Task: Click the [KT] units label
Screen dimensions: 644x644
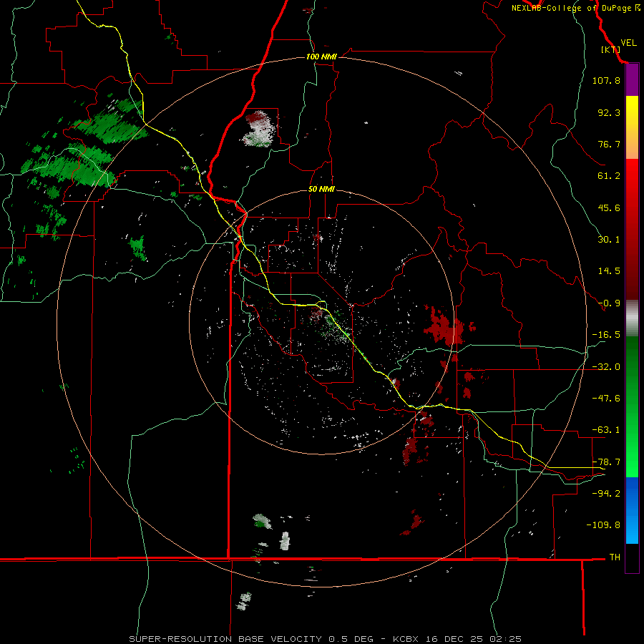Action: 610,49
